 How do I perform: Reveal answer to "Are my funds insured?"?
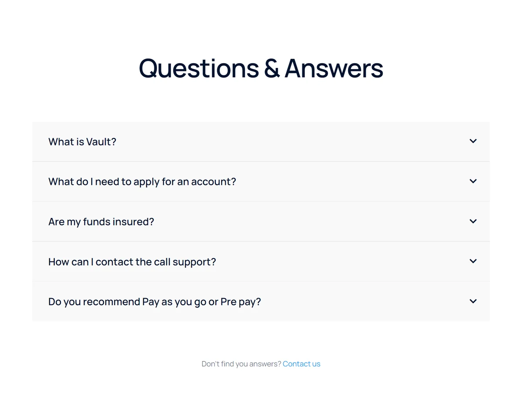pos(101,222)
